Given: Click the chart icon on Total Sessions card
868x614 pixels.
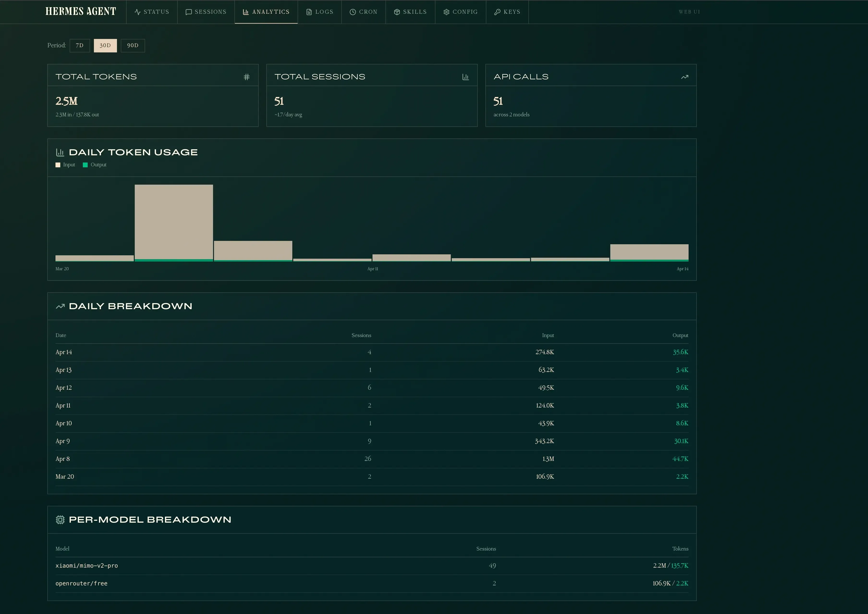Looking at the screenshot, I should (466, 76).
